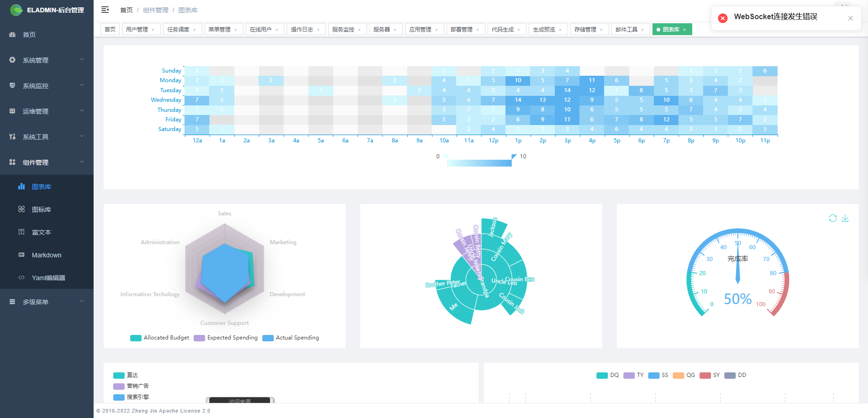
Task: Toggle the DQ legend item
Action: [x=608, y=375]
